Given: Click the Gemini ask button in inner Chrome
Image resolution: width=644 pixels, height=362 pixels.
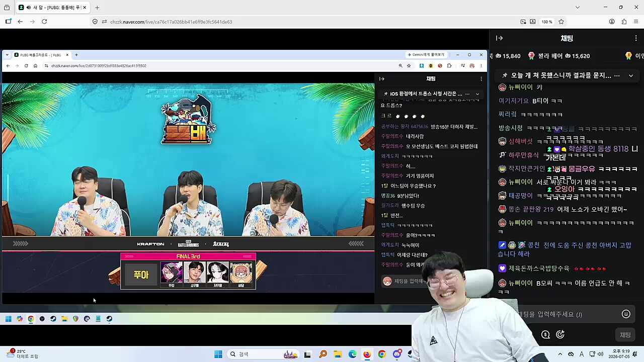Looking at the screenshot, I should (426, 55).
